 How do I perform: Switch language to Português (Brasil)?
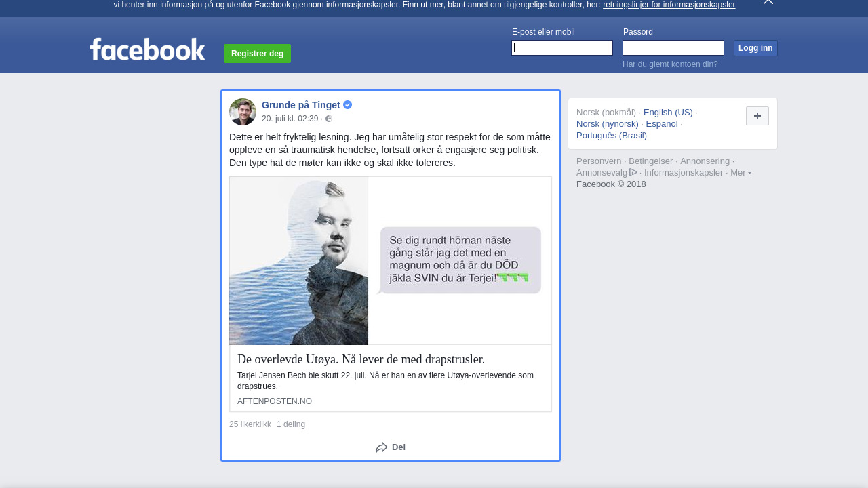click(612, 136)
